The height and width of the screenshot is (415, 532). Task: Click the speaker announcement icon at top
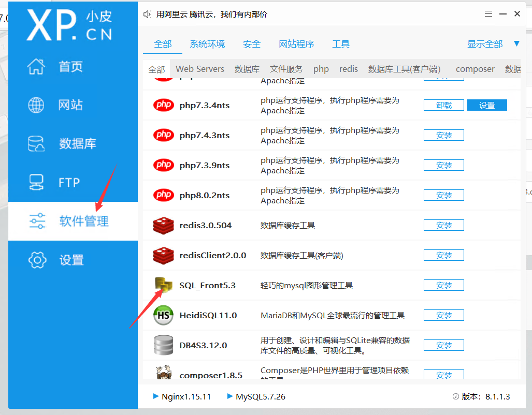tap(147, 14)
